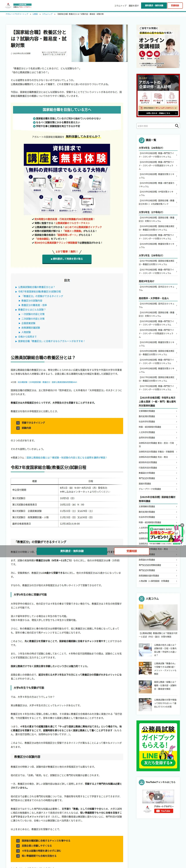Image resolution: width=186 pixels, height=868 pixels.
Task: Click the red phone icon in the online consultation banner
Action: 142,54
